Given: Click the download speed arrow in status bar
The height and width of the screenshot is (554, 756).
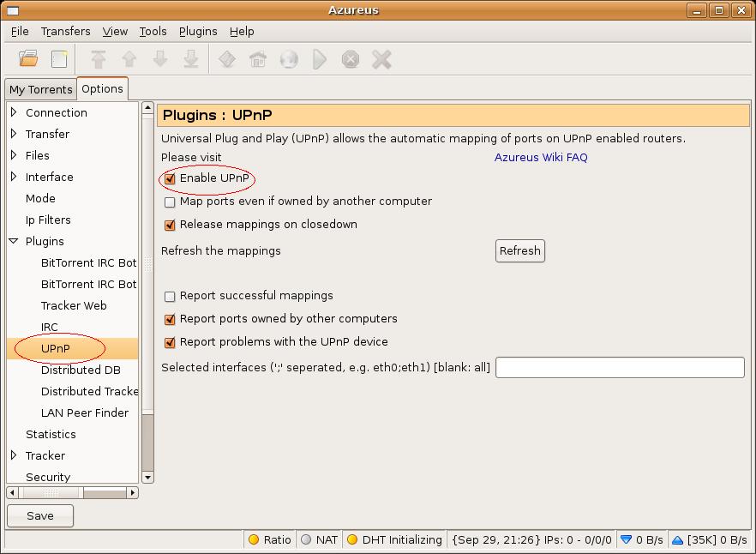Looking at the screenshot, I should [x=626, y=539].
